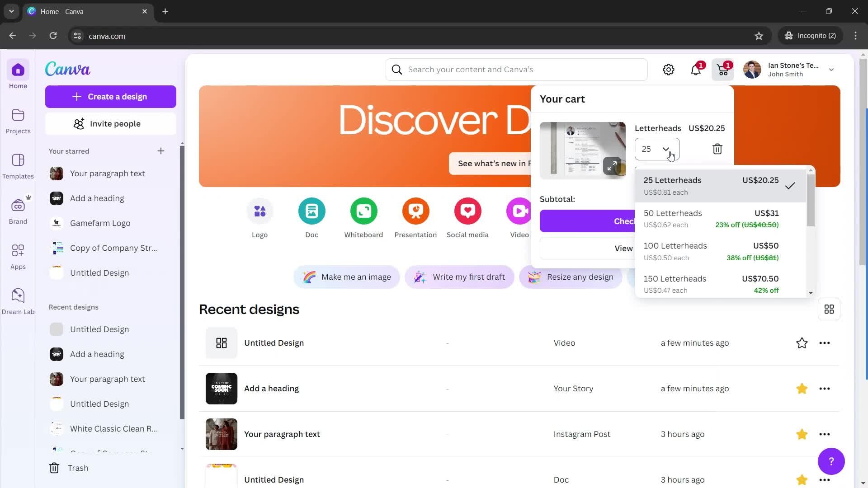Click Write my first draft button
The width and height of the screenshot is (868, 488).
click(460, 277)
